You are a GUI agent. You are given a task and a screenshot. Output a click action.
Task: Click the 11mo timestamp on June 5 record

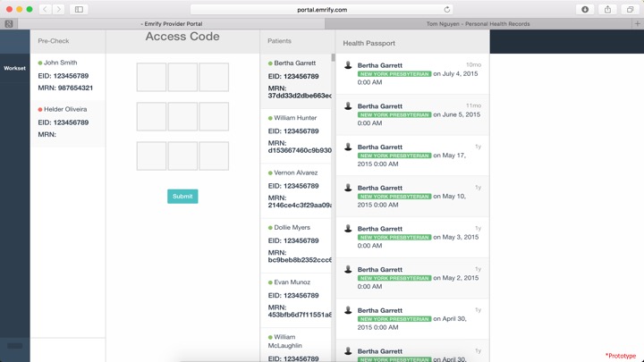coord(473,105)
